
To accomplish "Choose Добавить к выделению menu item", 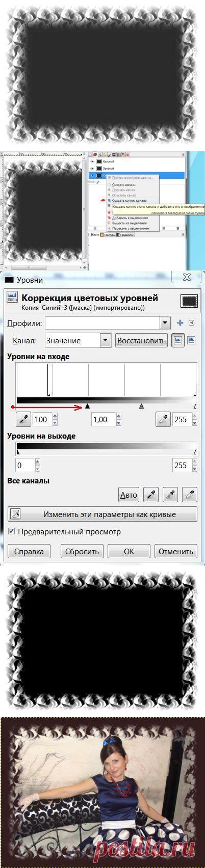I will click(x=130, y=218).
